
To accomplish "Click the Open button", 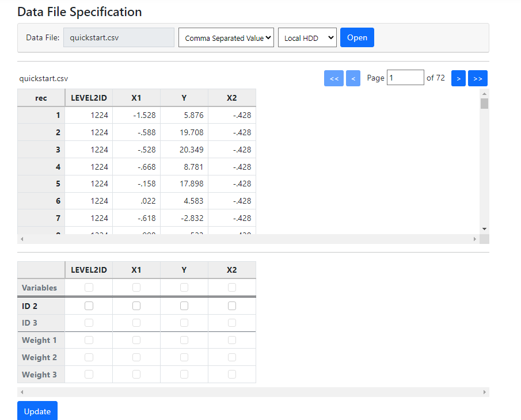I will [357, 37].
